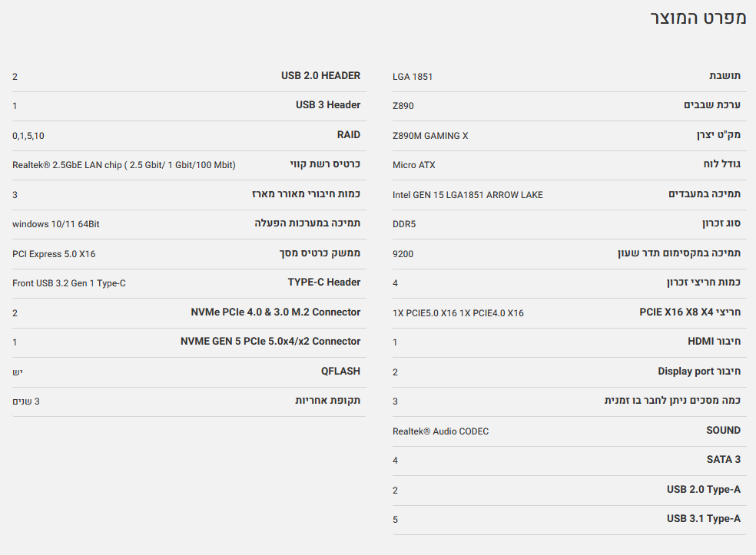Select the USB 3.1 Type-A label
This screenshot has width=756, height=555.
click(703, 519)
